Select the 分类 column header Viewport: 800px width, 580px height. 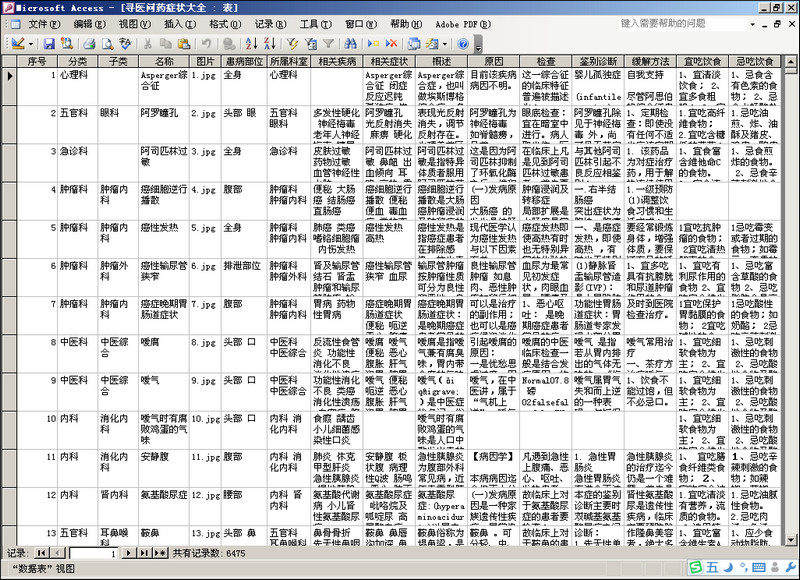point(78,61)
